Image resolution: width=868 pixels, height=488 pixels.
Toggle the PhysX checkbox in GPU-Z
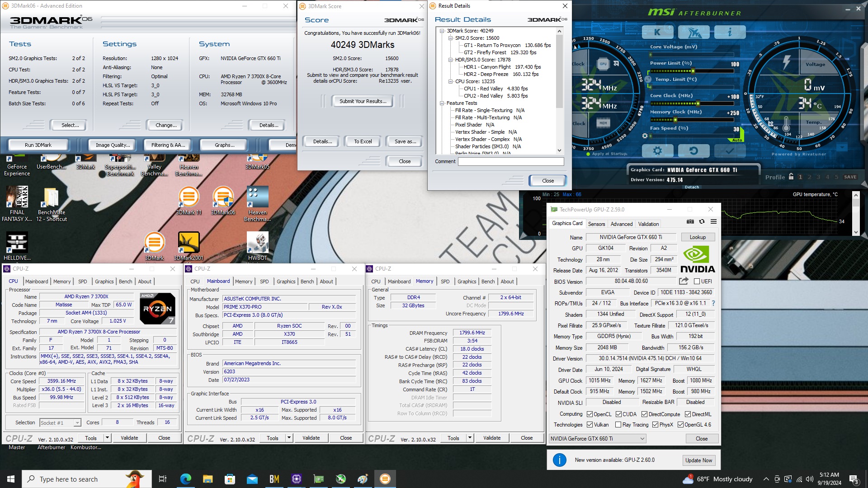click(655, 425)
